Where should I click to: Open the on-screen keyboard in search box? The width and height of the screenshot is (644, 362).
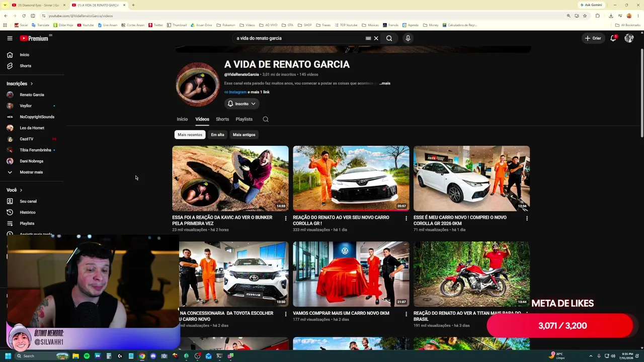pyautogui.click(x=368, y=38)
